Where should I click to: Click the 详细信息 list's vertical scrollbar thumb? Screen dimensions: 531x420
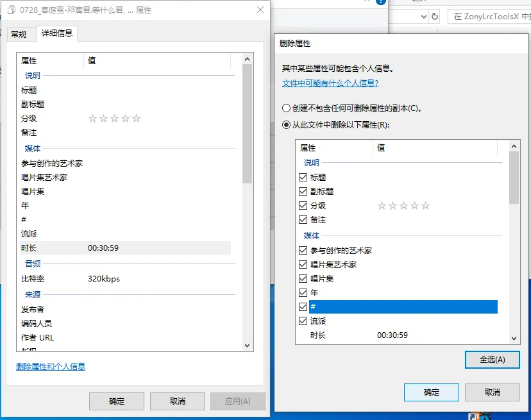pyautogui.click(x=248, y=122)
